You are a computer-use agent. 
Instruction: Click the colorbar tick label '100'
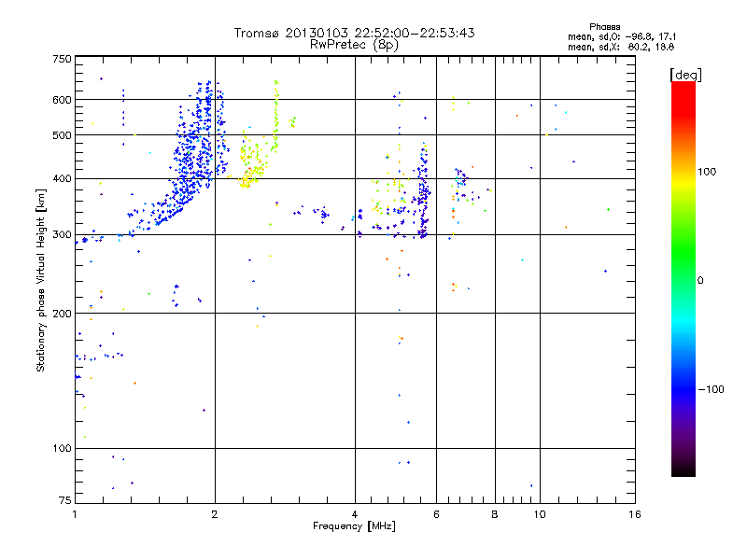[x=707, y=172]
